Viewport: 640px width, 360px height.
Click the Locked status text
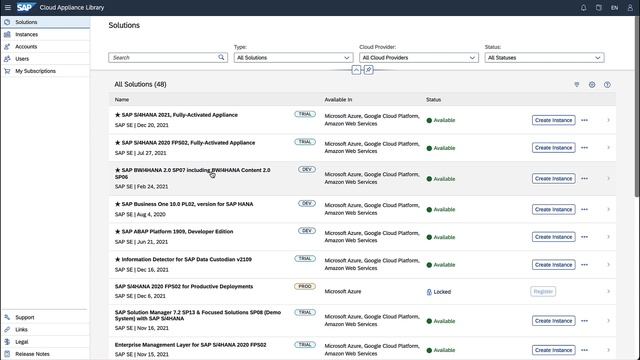pyautogui.click(x=442, y=292)
